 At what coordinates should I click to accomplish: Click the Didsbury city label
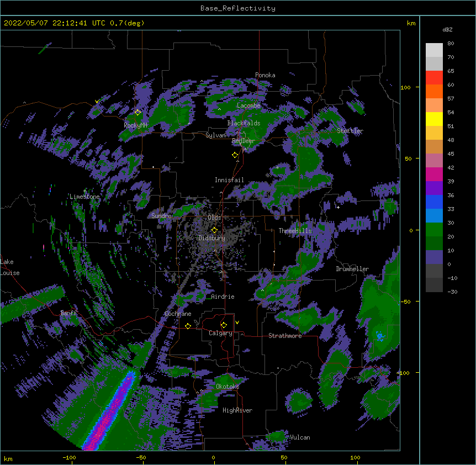pos(212,238)
